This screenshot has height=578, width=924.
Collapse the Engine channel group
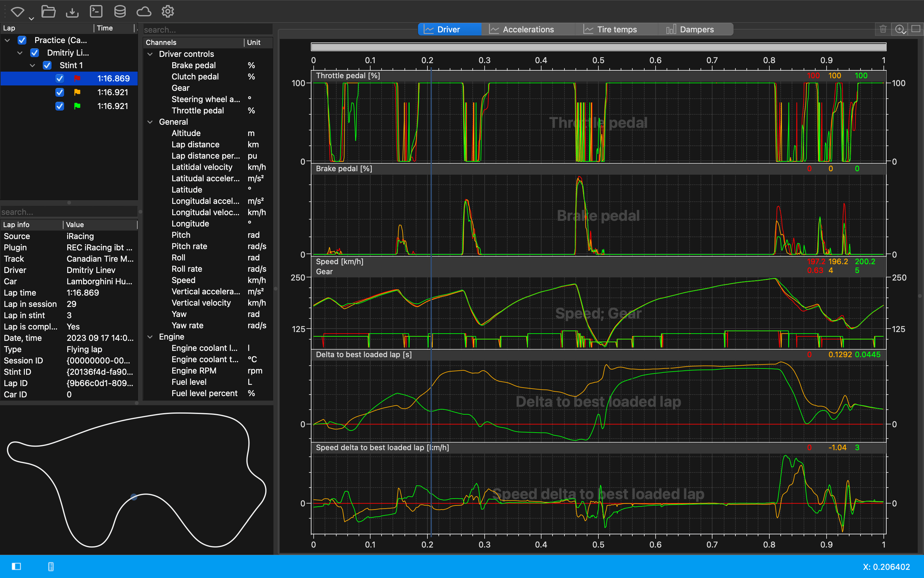point(150,337)
